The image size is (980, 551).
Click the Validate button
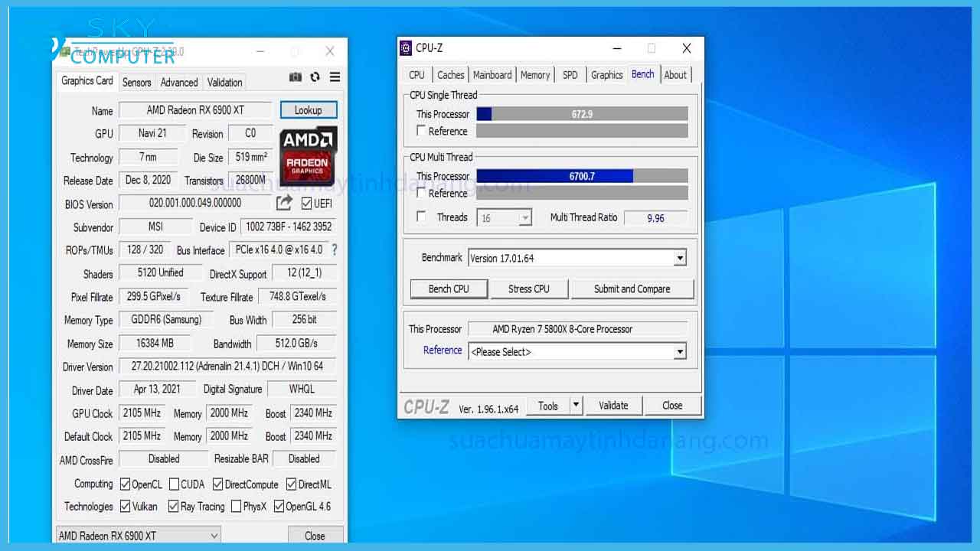613,406
